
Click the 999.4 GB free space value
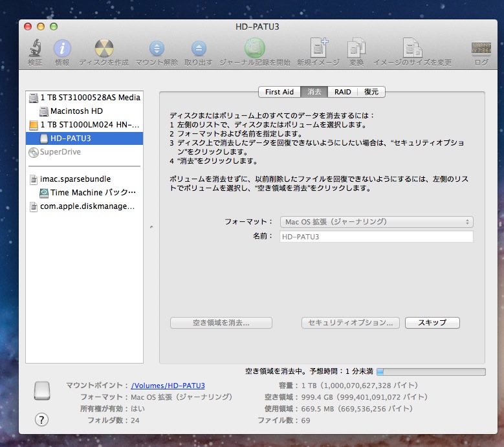point(364,397)
